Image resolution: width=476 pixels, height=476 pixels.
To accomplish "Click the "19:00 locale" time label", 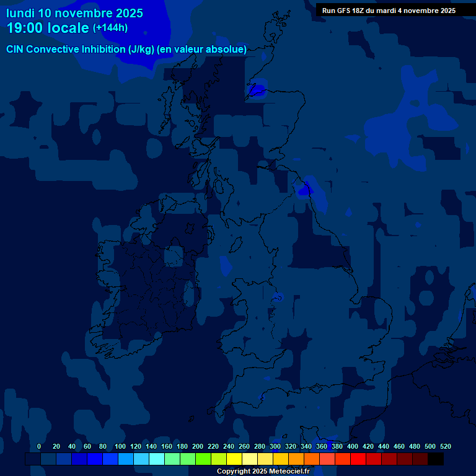I will coord(48,28).
